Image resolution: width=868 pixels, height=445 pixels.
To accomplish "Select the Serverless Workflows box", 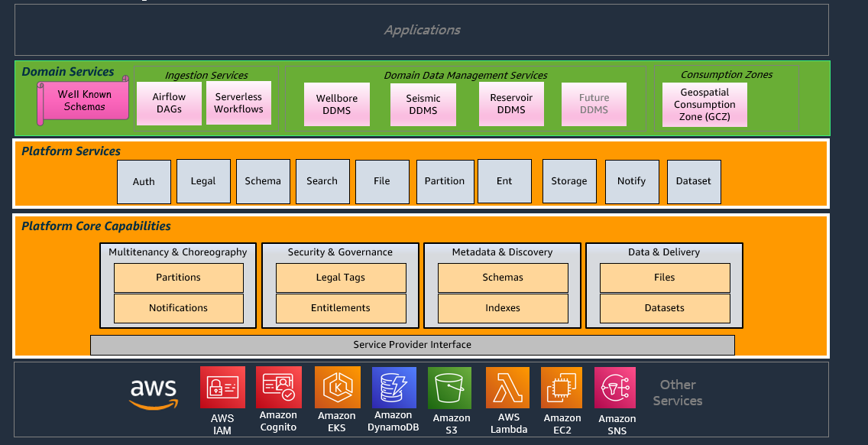I will (238, 103).
